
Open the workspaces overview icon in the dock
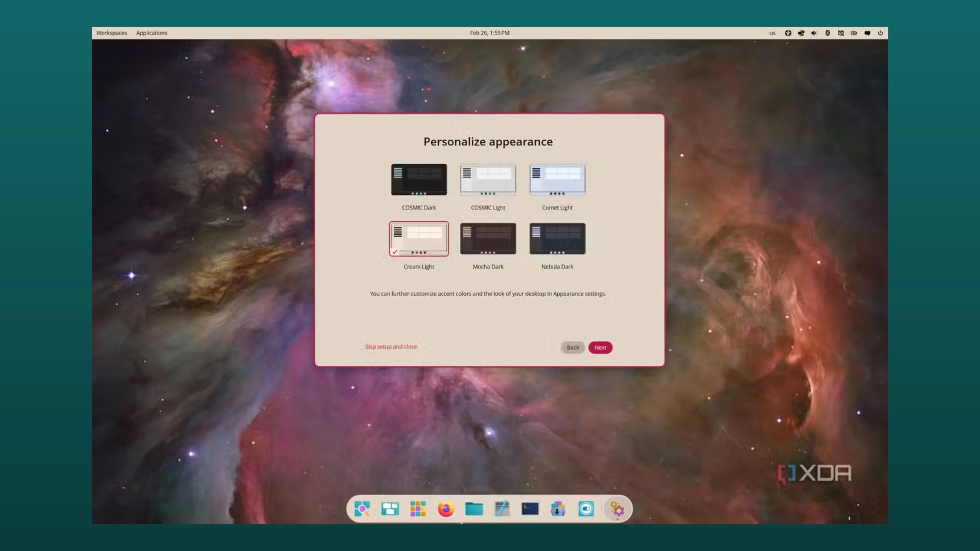tap(390, 508)
